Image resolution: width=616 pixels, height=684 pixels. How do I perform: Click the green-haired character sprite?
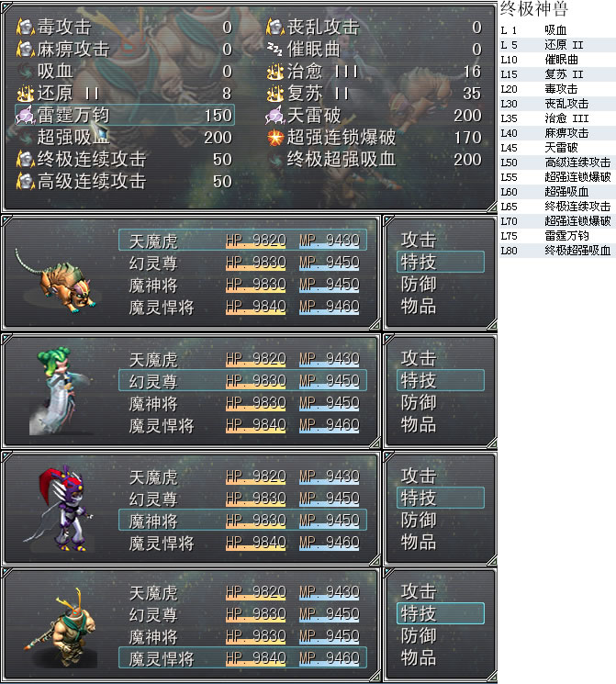coord(61,390)
